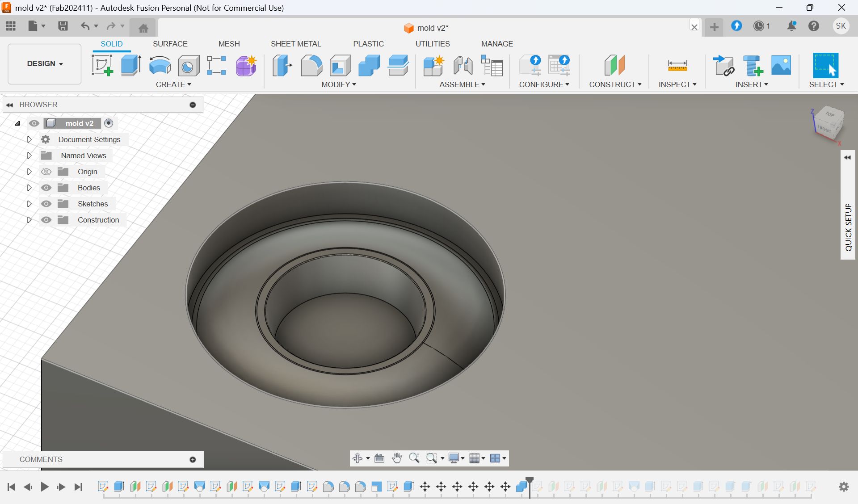Select the Measure tool

pos(677,66)
